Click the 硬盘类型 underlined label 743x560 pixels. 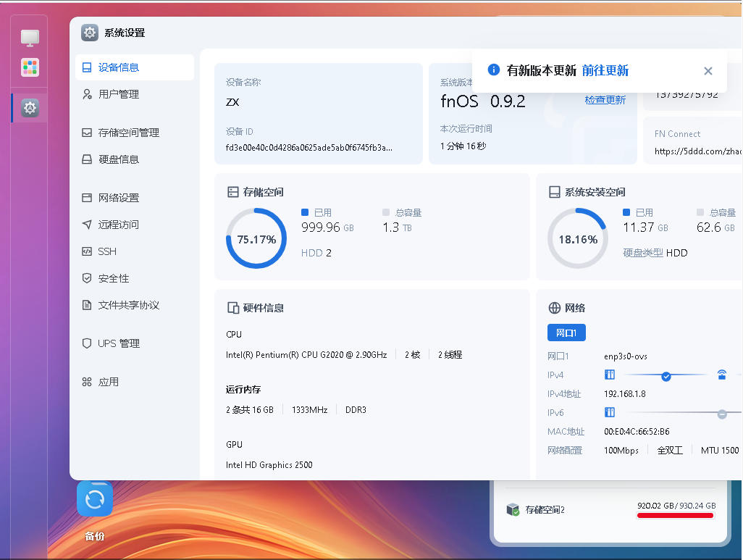(642, 253)
